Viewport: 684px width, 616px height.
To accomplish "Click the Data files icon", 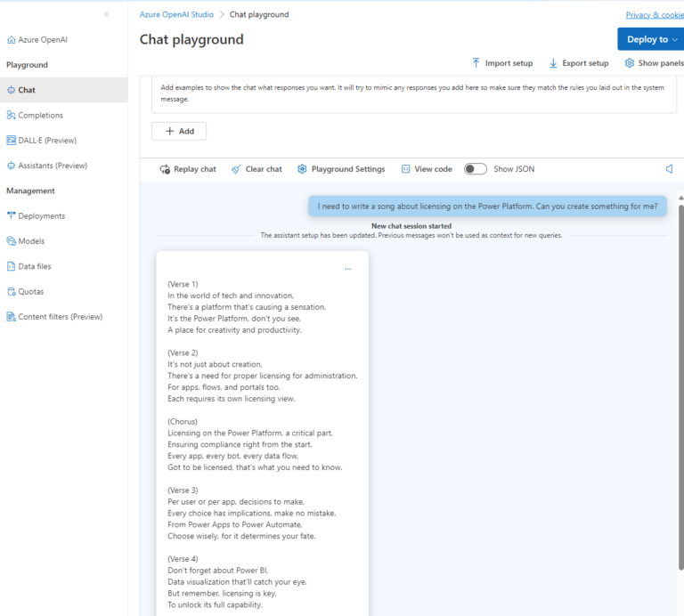I will click(x=12, y=266).
